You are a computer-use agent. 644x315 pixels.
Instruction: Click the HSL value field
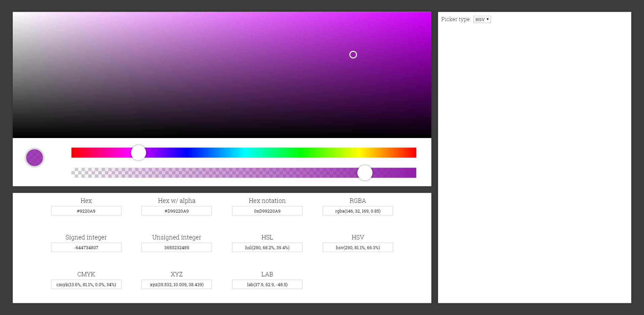click(267, 248)
